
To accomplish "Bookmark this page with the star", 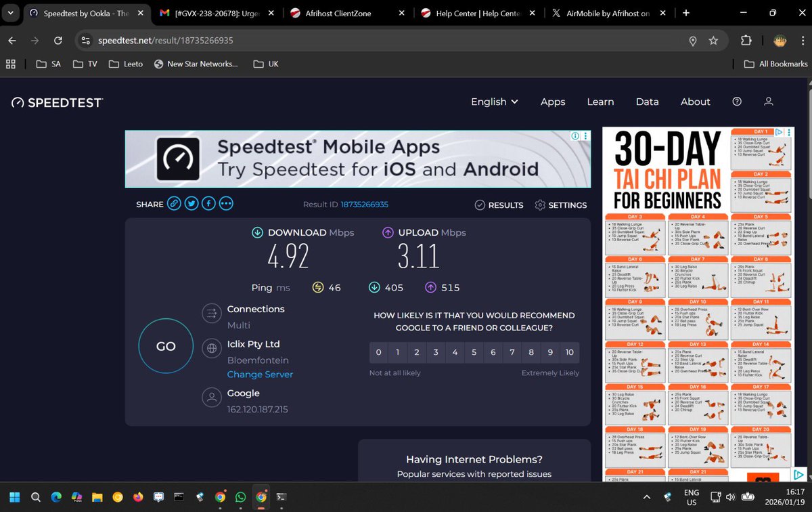I will [713, 41].
